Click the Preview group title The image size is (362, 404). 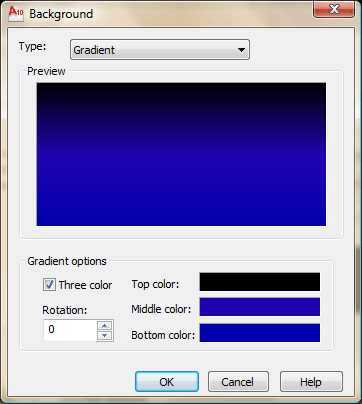pyautogui.click(x=46, y=71)
